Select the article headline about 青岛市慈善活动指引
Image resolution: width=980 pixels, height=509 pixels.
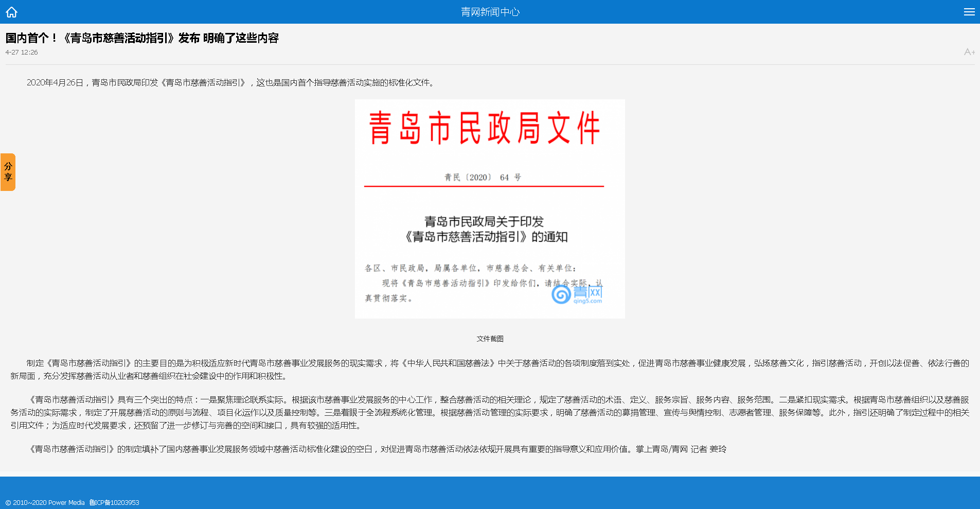click(x=142, y=38)
